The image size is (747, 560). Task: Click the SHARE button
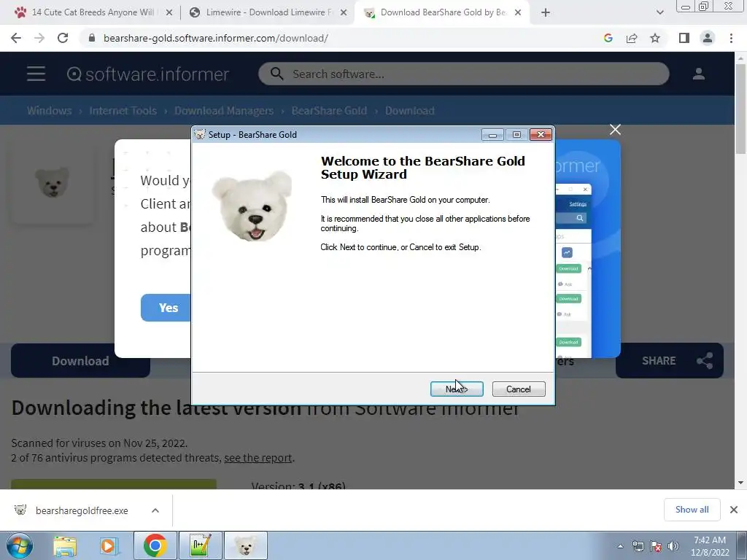click(x=670, y=361)
